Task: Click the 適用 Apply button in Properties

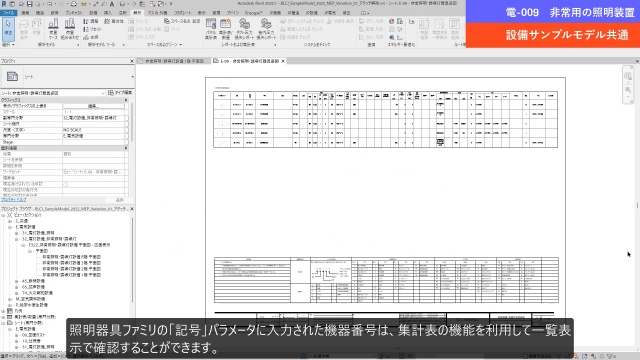Action: click(119, 200)
